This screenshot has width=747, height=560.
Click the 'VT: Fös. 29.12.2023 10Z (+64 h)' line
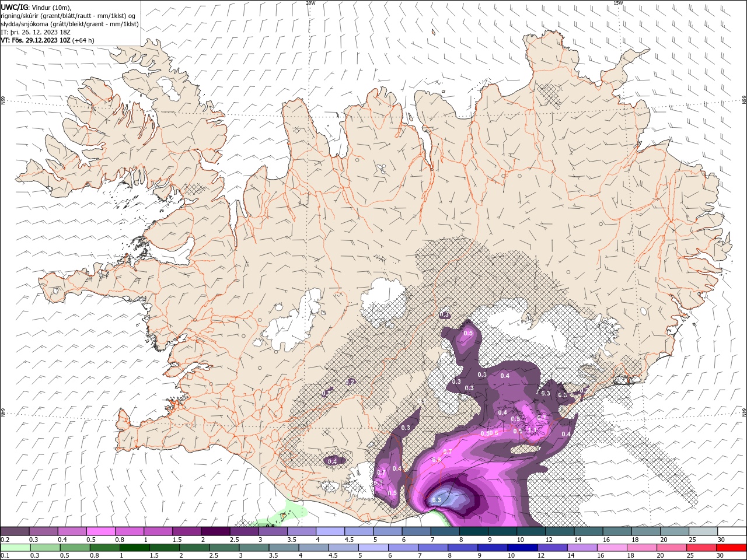tap(48, 40)
